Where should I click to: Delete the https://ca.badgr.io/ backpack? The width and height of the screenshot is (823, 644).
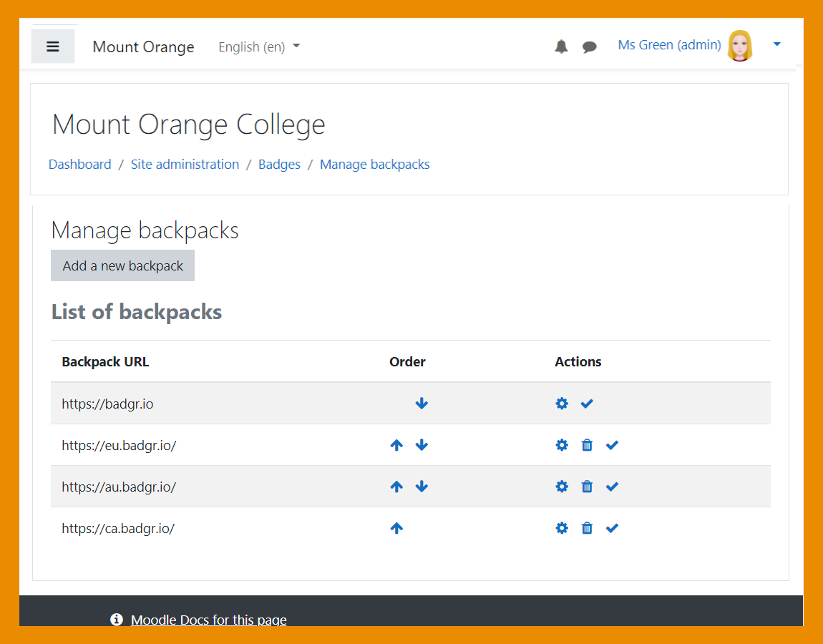click(587, 527)
